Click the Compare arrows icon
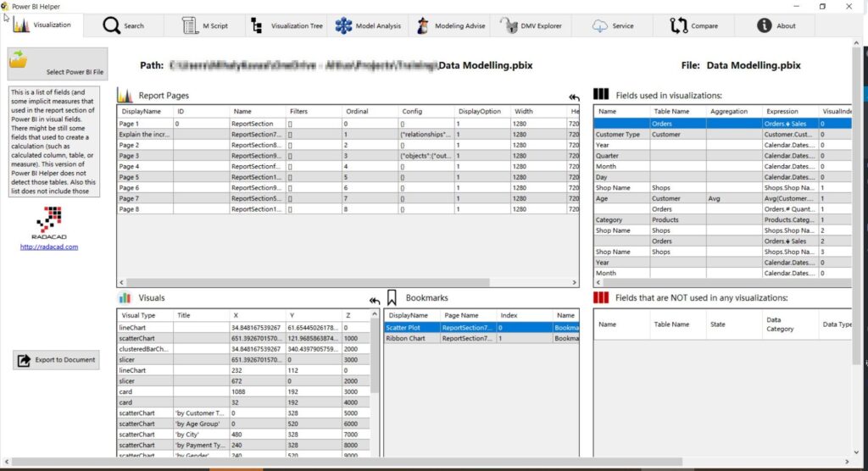Image resolution: width=868 pixels, height=471 pixels. click(679, 25)
